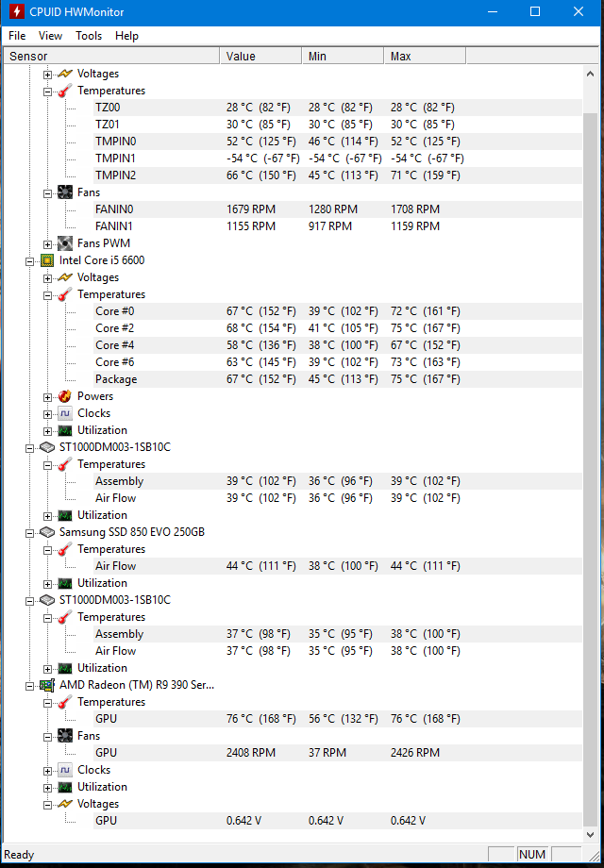Viewport: 604px width, 868px height.
Task: Select the TZ00 temperature row
Action: point(338,108)
